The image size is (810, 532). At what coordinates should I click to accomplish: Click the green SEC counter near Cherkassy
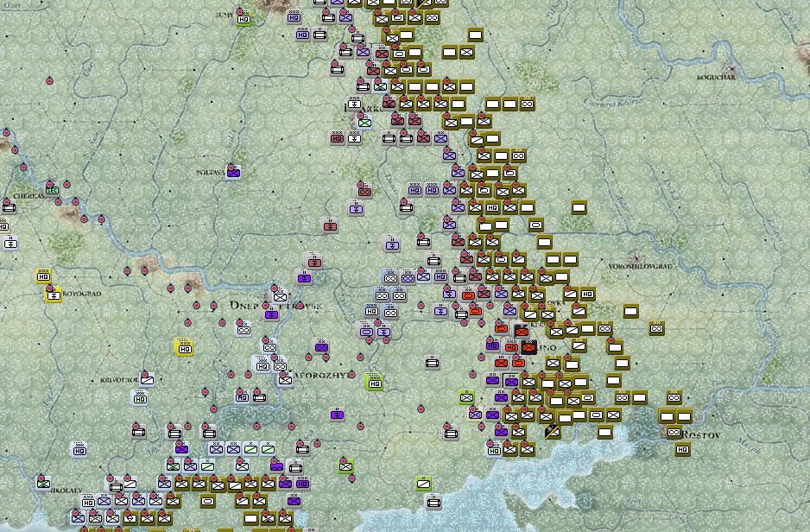52,189
